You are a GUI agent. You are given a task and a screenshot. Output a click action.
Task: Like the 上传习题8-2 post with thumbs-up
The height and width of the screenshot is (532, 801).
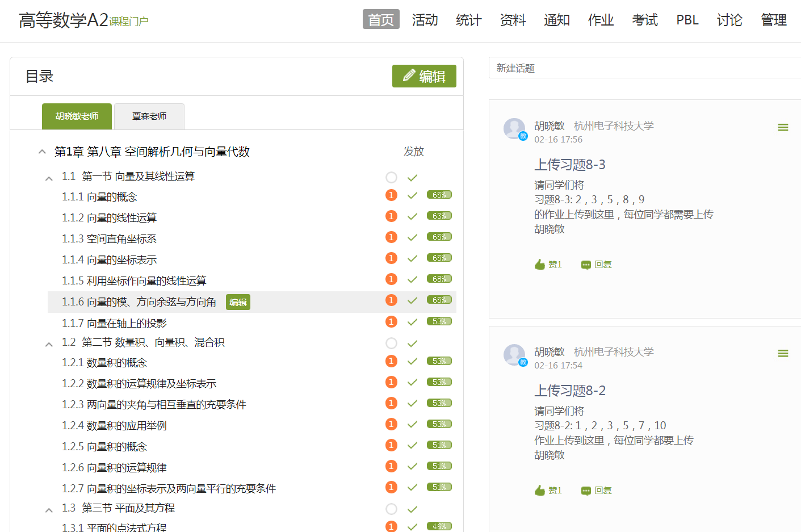[540, 491]
